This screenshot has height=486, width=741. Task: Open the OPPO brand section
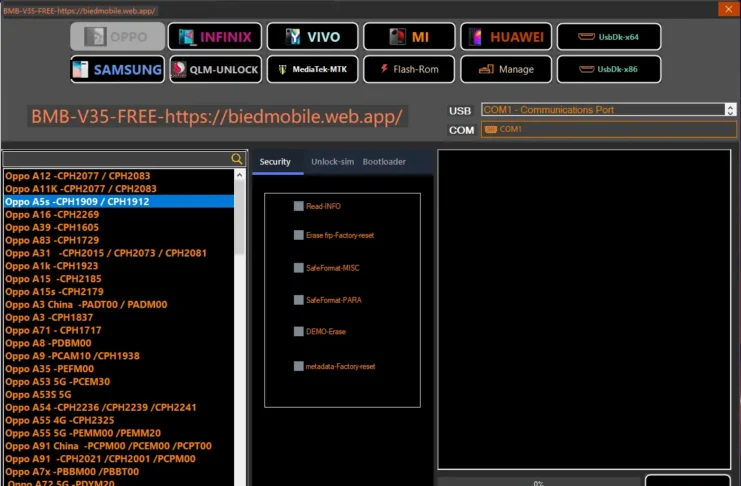(x=118, y=36)
